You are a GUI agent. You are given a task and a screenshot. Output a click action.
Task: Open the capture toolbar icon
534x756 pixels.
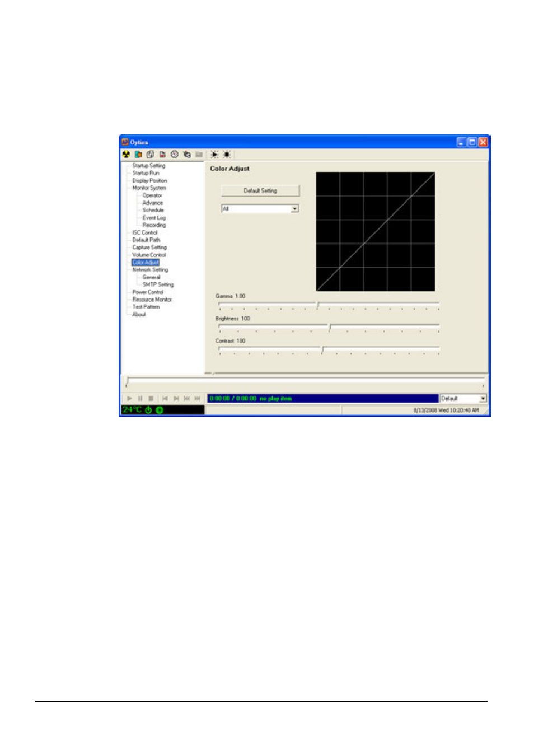138,154
